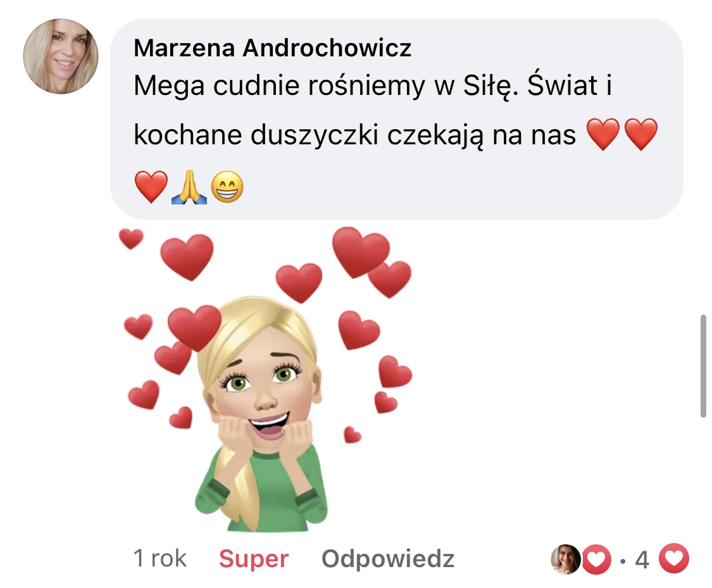Select the folded hands emoji
The width and height of the screenshot is (712, 588).
click(189, 187)
